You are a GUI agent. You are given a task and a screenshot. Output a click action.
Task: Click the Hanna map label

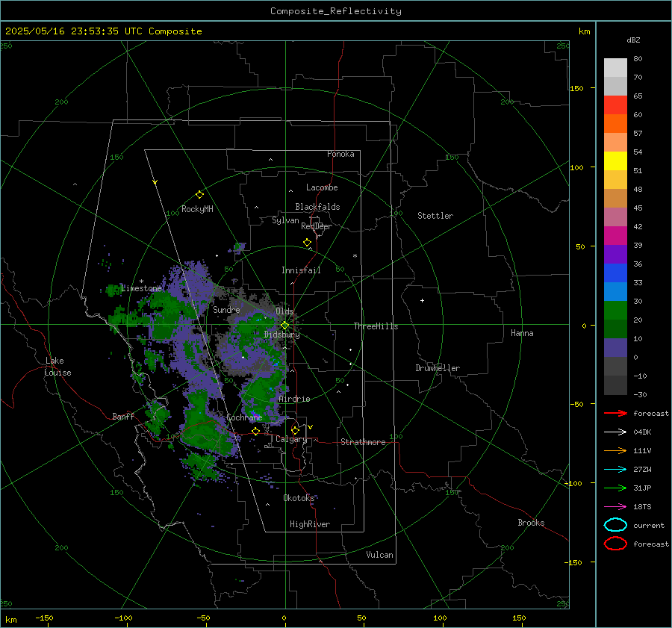[x=522, y=333]
